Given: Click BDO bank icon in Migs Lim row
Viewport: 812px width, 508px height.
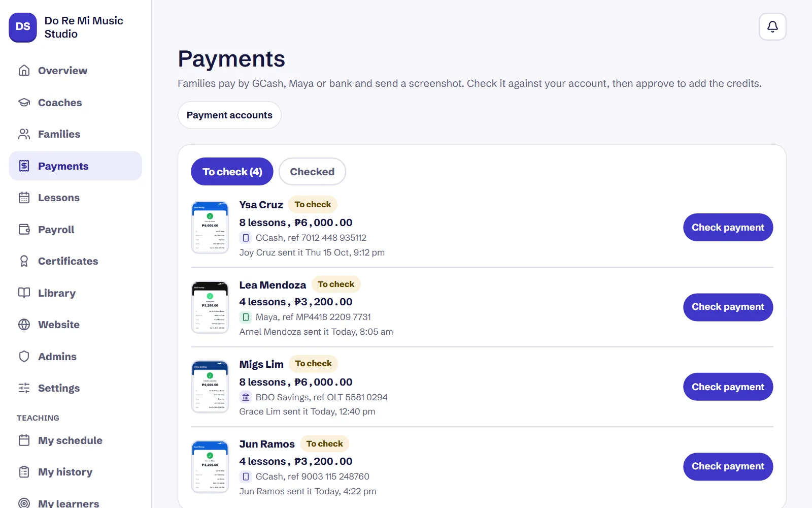Looking at the screenshot, I should (246, 397).
